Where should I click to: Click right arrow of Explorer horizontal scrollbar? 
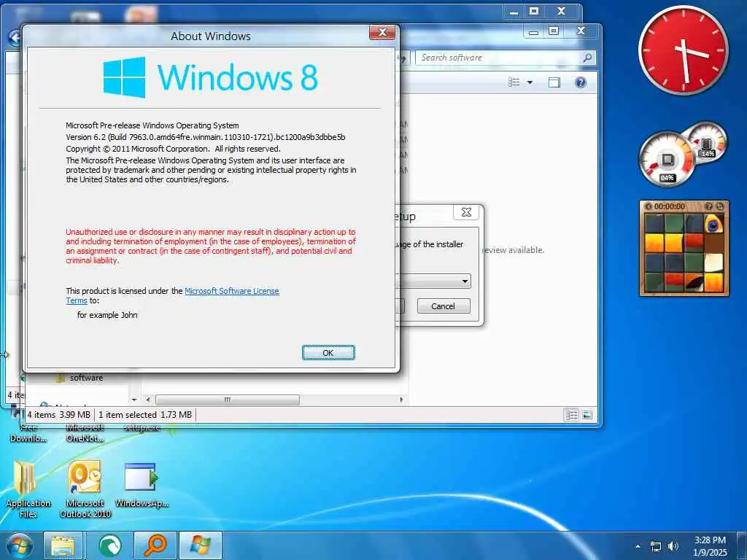(402, 400)
